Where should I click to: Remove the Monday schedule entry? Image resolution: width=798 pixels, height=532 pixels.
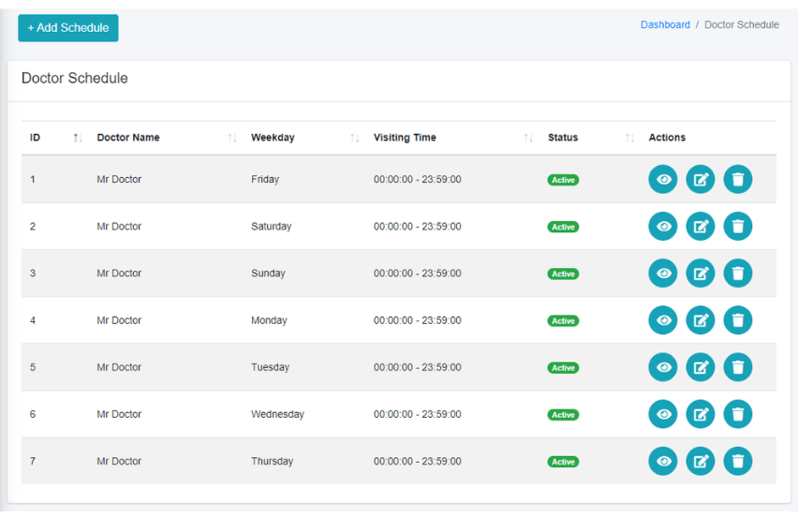coord(737,320)
